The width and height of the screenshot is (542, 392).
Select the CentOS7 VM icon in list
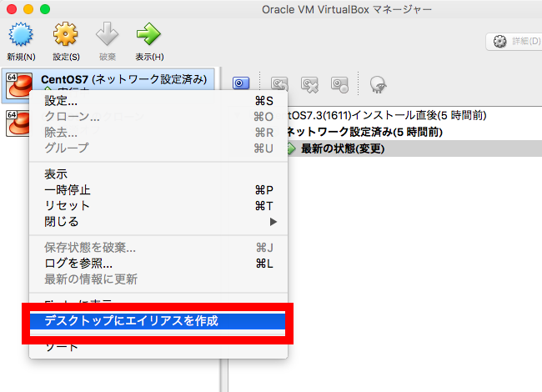tap(19, 84)
